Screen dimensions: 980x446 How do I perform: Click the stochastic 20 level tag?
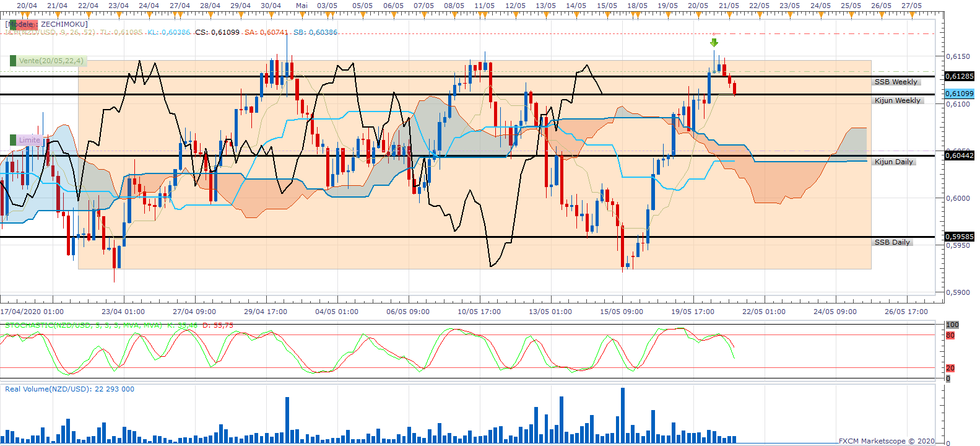click(x=950, y=368)
